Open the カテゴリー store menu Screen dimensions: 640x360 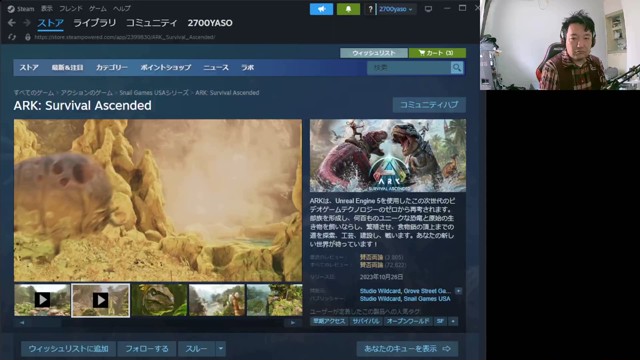(112, 68)
